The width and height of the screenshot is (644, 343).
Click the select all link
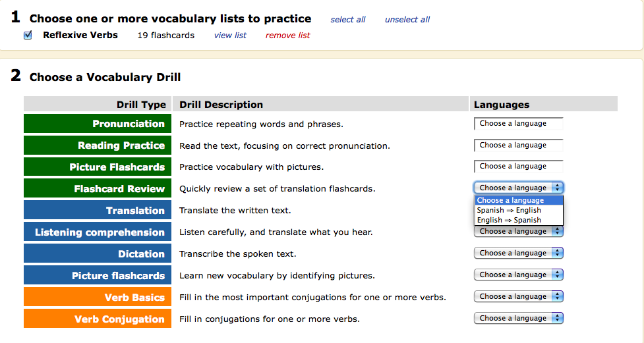[x=347, y=20]
